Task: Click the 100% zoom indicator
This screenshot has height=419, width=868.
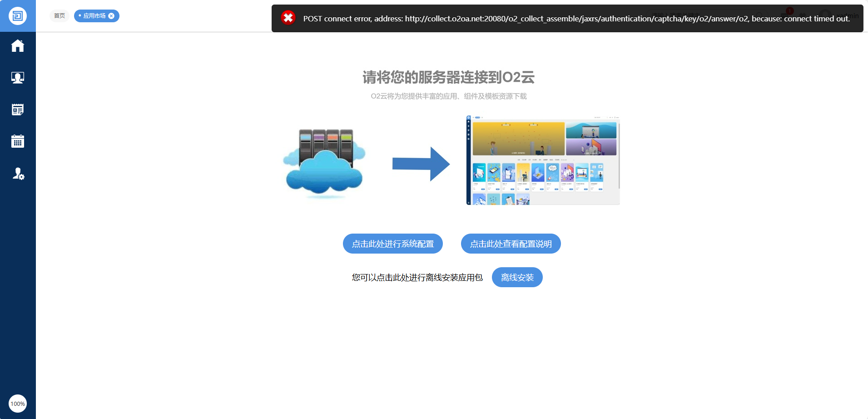Action: (18, 404)
